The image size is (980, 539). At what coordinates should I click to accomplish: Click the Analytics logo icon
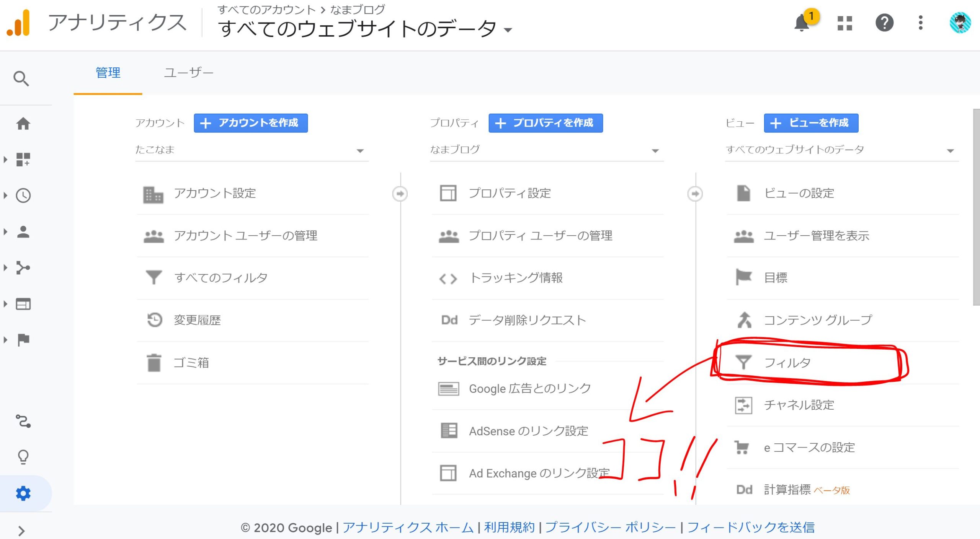[x=18, y=23]
